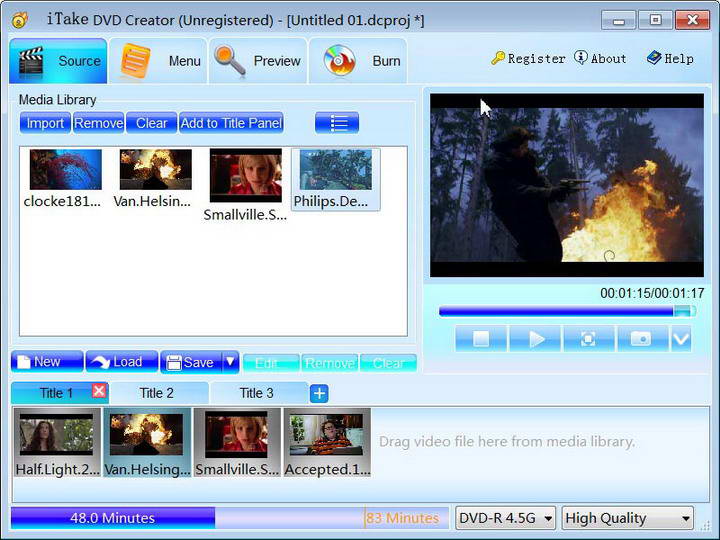Screen dimensions: 720x540
Task: Click the Import button
Action: point(45,123)
